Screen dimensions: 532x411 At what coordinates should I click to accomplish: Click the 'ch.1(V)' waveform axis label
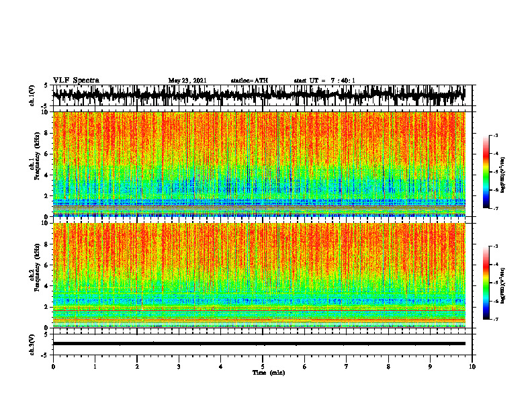[x=32, y=95]
